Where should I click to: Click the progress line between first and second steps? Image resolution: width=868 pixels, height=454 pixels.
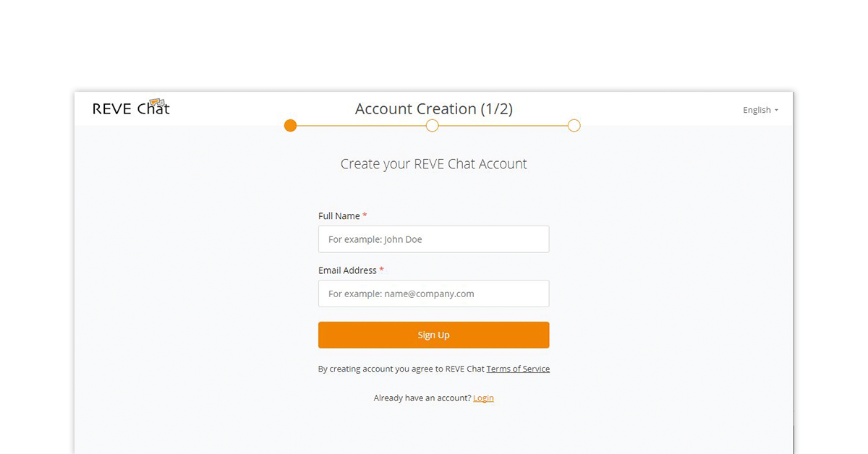click(361, 126)
